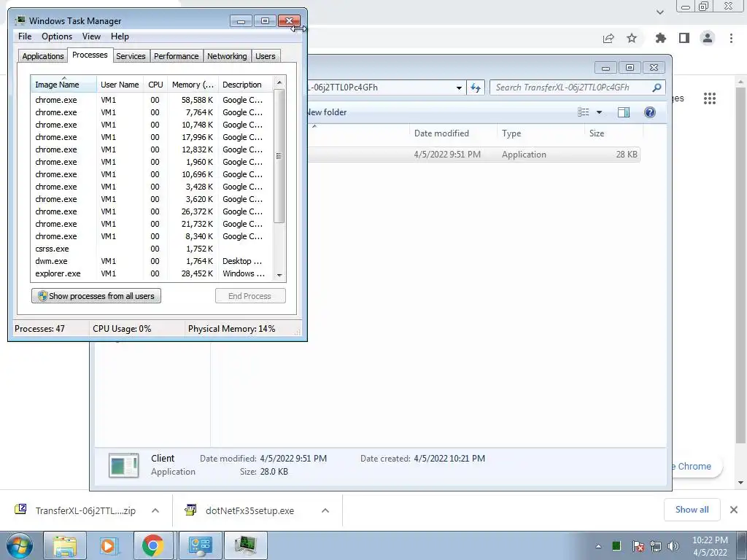Select dwm.exe process row
747x560 pixels.
(x=152, y=261)
